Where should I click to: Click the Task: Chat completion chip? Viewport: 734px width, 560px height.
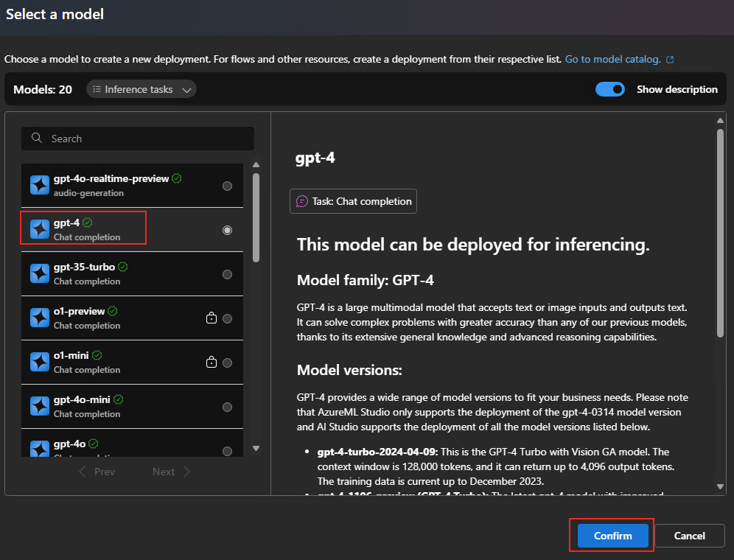point(354,201)
